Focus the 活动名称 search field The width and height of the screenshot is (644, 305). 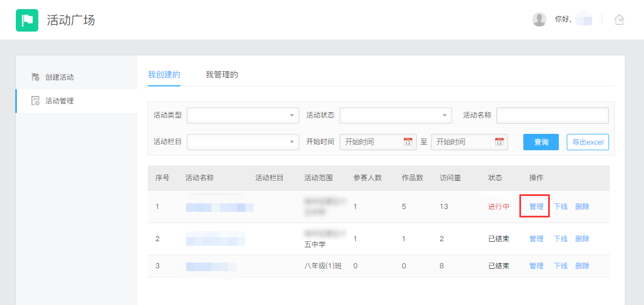coord(552,115)
